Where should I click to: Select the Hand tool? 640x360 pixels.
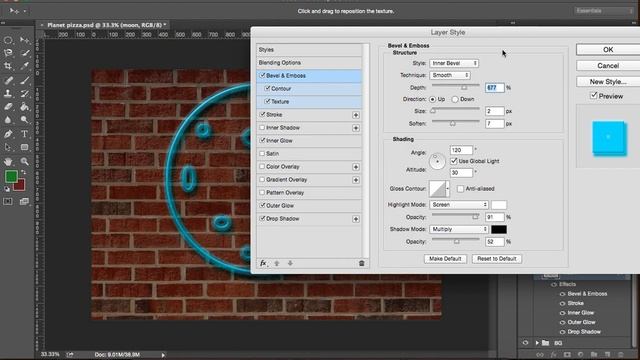pyautogui.click(x=8, y=162)
